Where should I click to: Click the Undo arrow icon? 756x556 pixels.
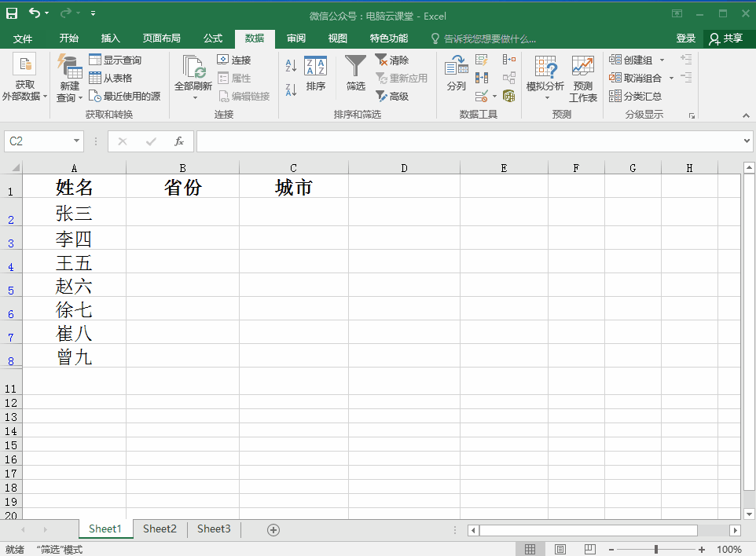coord(35,13)
